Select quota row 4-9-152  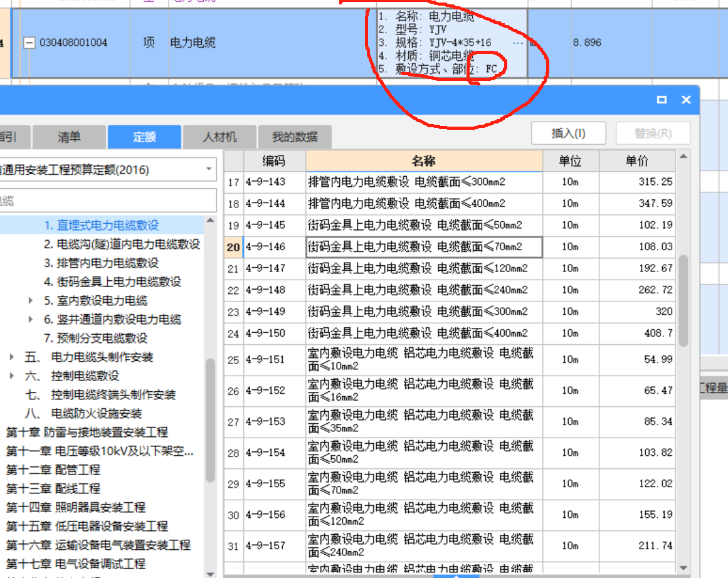click(x=450, y=391)
